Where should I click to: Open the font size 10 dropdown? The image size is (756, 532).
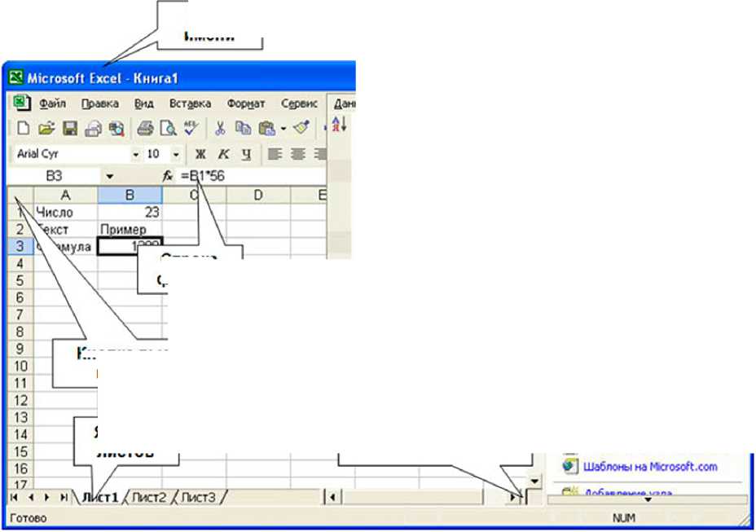[x=177, y=154]
